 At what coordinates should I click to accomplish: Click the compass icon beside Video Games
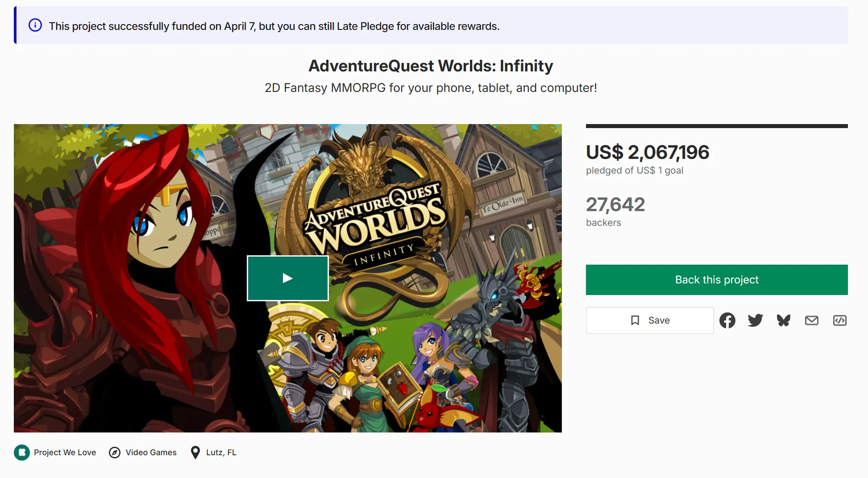[115, 452]
